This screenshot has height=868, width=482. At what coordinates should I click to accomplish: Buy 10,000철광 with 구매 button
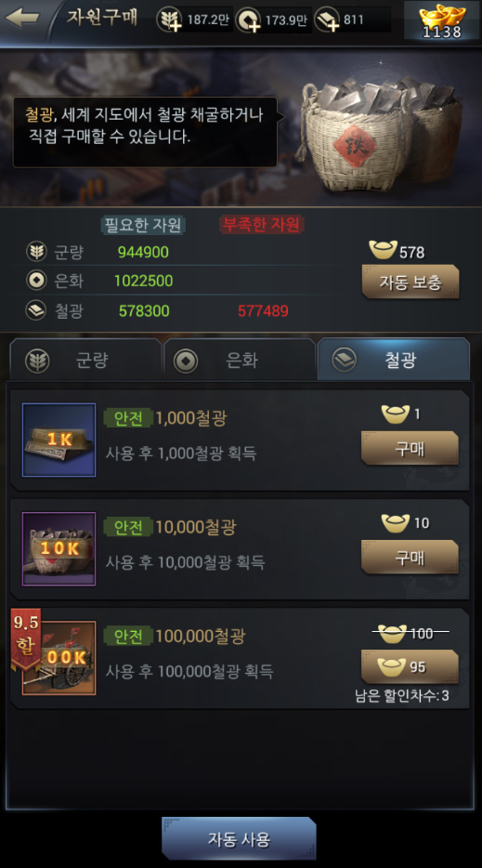[410, 557]
